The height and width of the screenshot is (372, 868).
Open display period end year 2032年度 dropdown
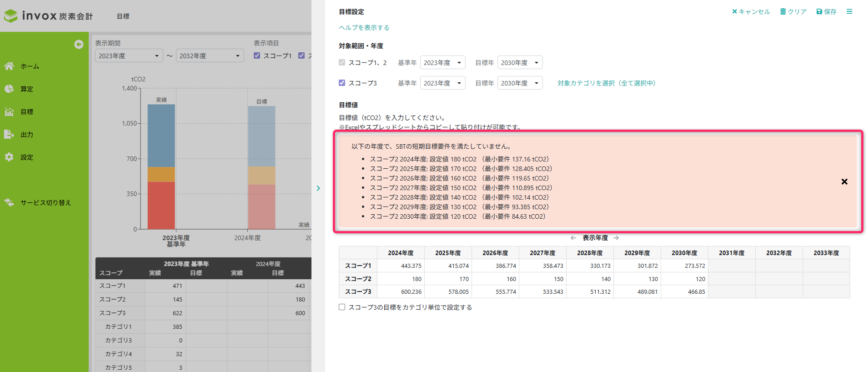(x=210, y=56)
